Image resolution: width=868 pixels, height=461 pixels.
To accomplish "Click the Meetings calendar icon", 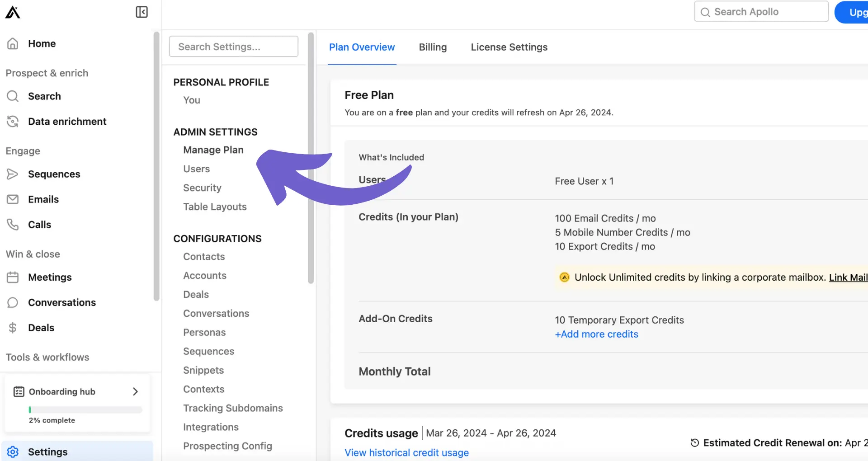I will (13, 277).
